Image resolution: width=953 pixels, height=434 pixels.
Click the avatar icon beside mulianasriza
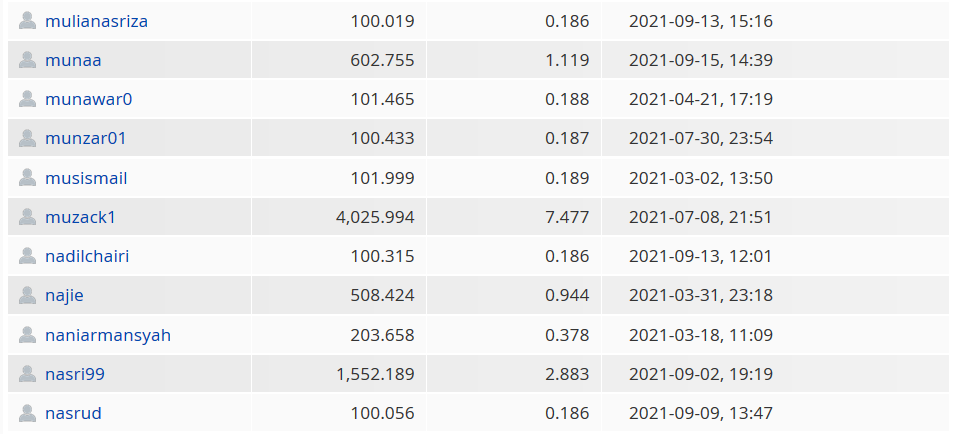pos(27,21)
